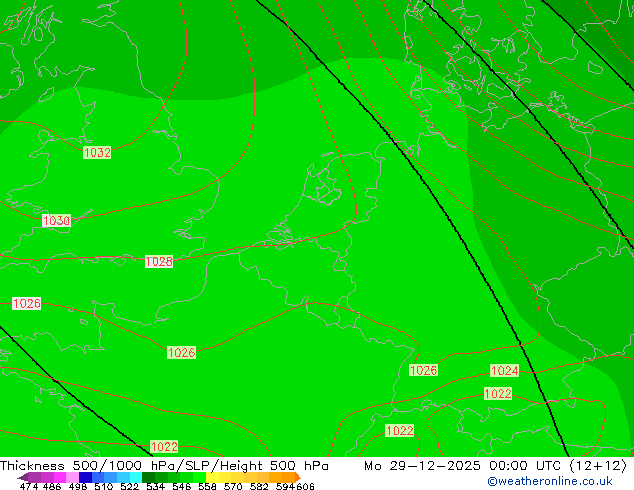Viewport: 634px width, 490px height.
Task: Click the 1028 isobar pressure label
Action: [159, 261]
